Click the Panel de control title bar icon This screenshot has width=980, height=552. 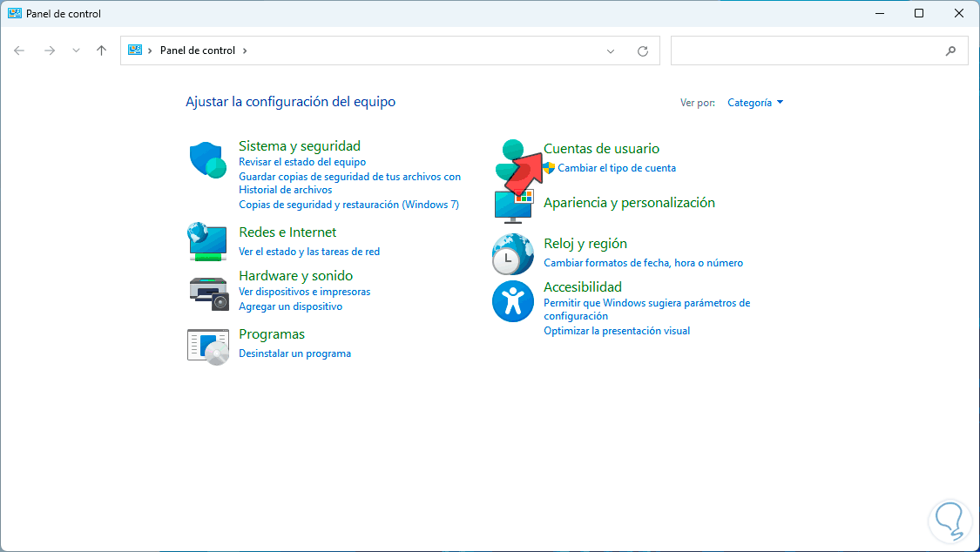(x=15, y=13)
